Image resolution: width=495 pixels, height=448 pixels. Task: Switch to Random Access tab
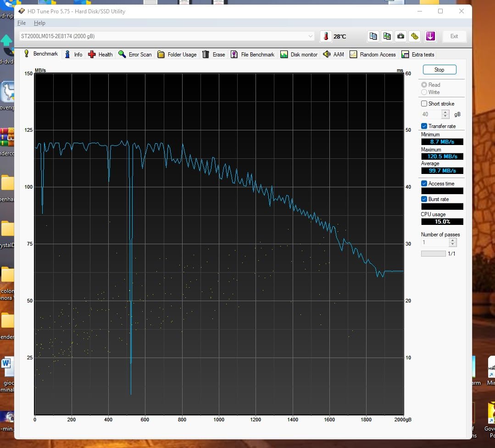pyautogui.click(x=373, y=54)
